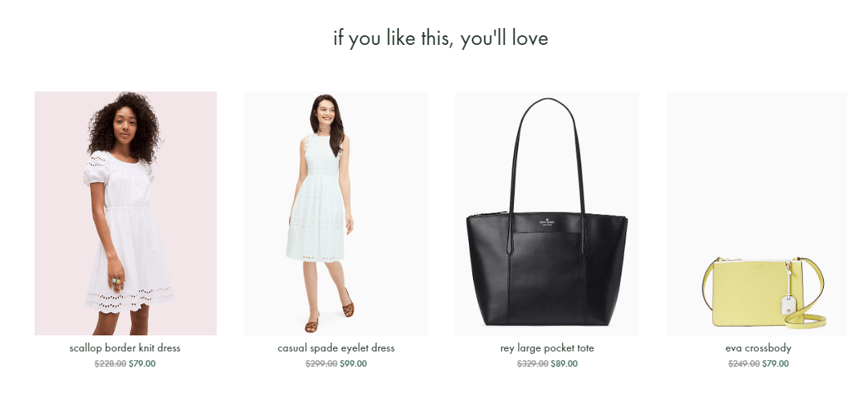Screen dimensions: 868x402
Task: Click the 'if you like this, you'll love' heading
Action: point(441,39)
